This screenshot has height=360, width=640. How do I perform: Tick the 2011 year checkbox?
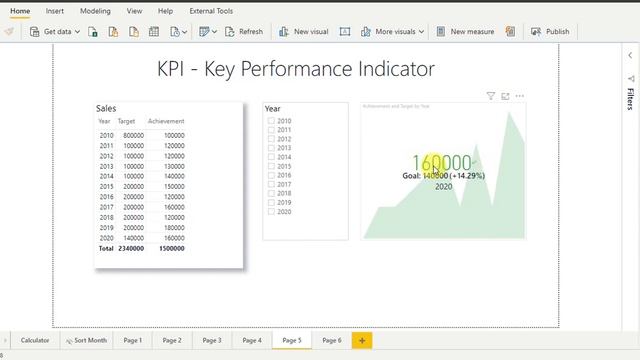(271, 130)
